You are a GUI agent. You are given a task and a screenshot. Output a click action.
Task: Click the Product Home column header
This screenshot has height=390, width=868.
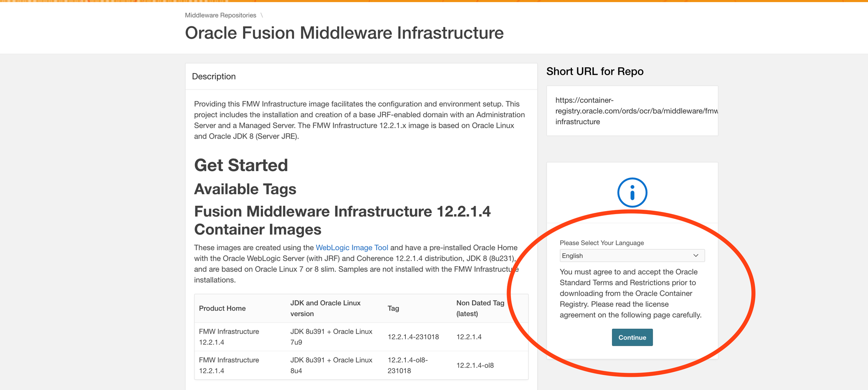click(222, 308)
